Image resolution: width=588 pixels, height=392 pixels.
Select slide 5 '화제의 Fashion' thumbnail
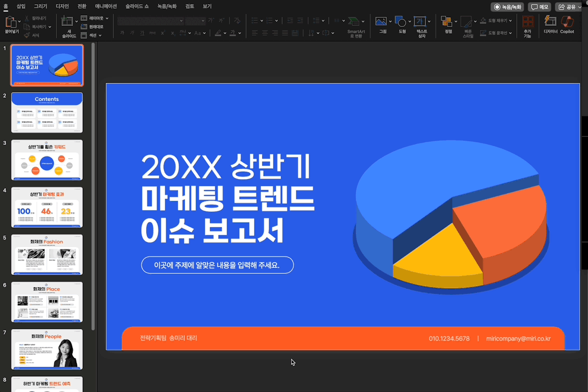tap(47, 254)
